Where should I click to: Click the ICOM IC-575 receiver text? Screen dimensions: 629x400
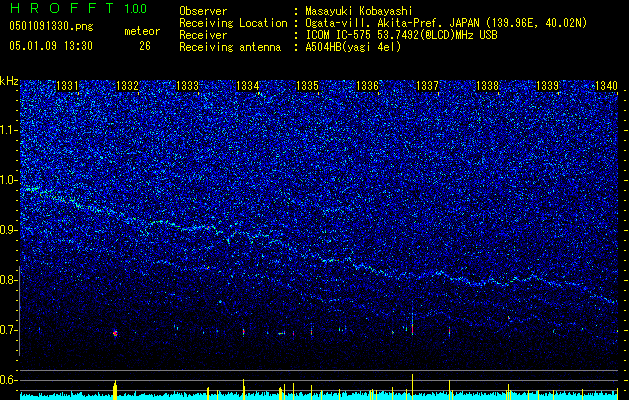[401, 35]
